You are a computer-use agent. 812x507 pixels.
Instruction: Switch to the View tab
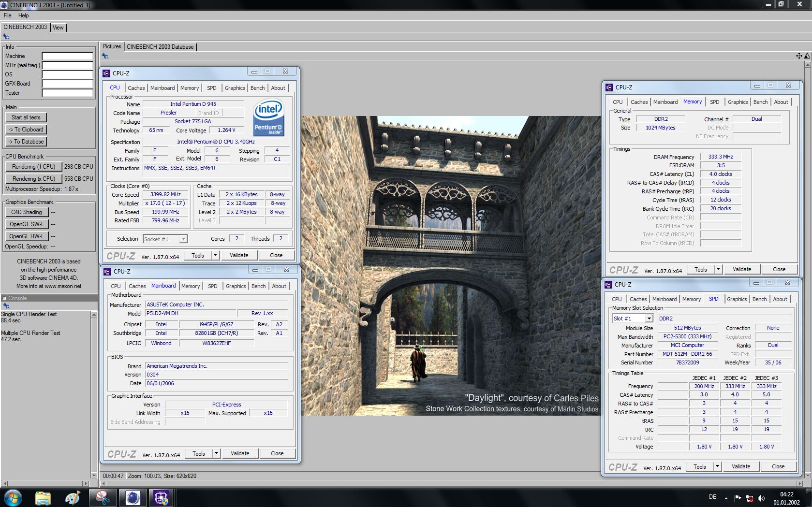tap(58, 28)
